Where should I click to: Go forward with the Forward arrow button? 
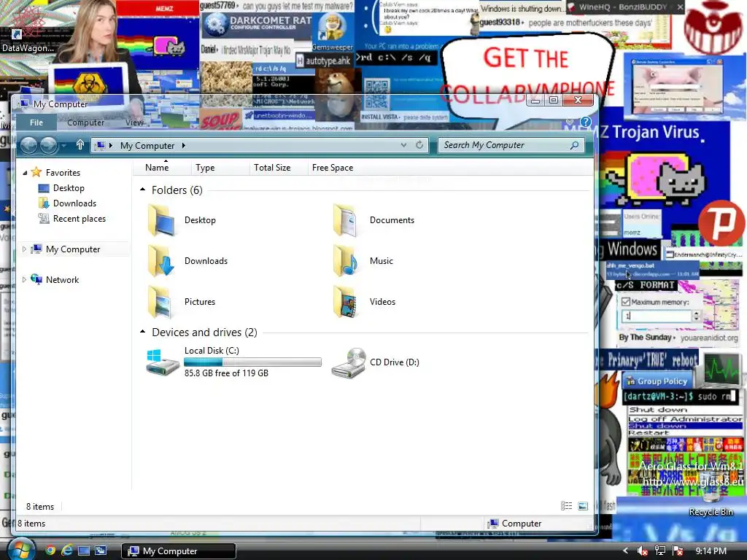point(48,145)
